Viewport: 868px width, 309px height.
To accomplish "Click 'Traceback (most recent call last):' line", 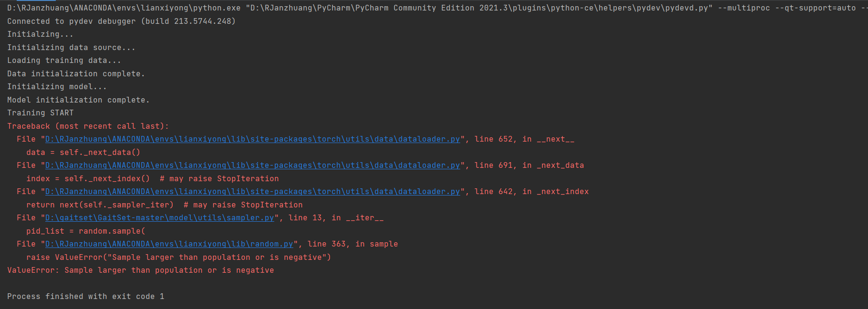I will pos(88,126).
